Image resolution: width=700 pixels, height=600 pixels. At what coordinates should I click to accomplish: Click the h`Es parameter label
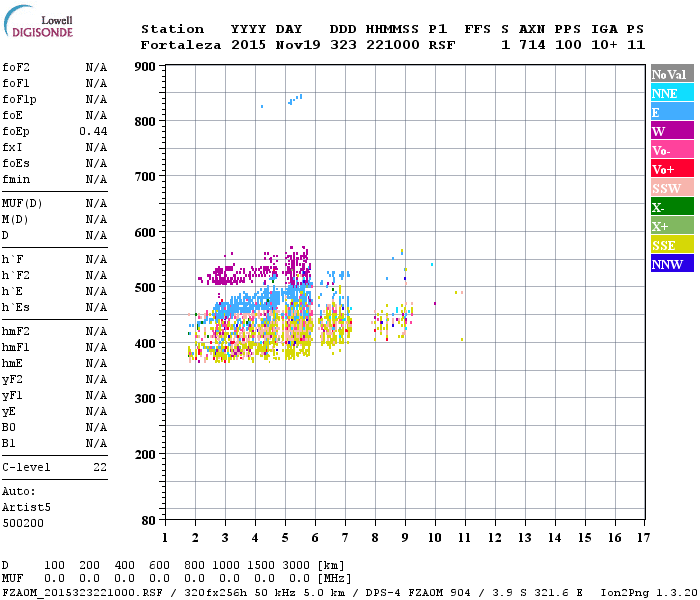pyautogui.click(x=16, y=308)
